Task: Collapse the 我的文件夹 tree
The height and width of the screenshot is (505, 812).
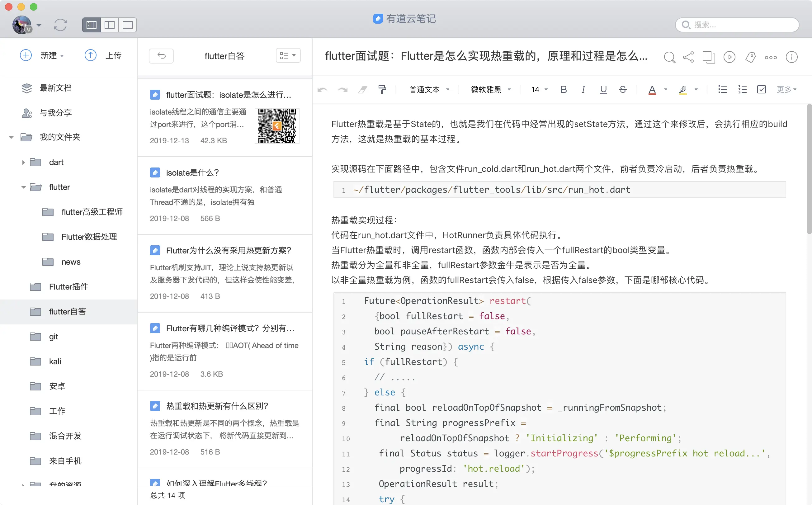Action: (11, 137)
